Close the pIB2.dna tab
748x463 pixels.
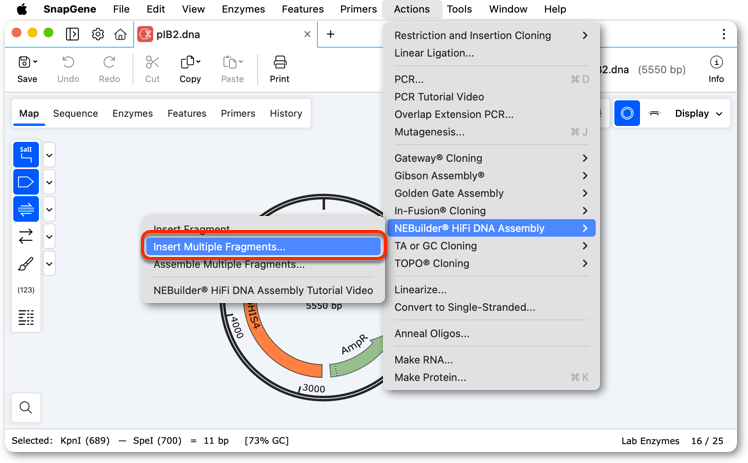[x=307, y=34]
